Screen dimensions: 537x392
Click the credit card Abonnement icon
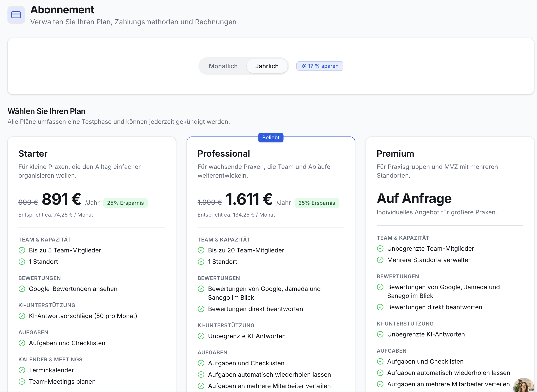(16, 15)
